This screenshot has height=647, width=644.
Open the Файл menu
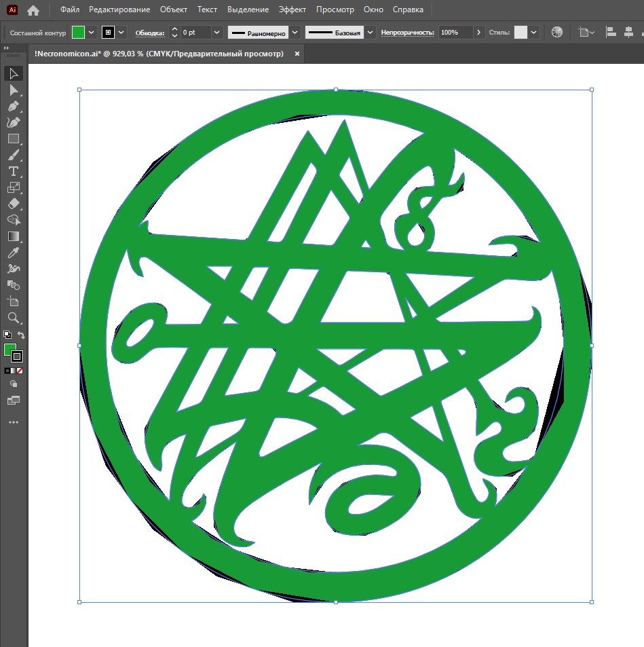(x=70, y=10)
